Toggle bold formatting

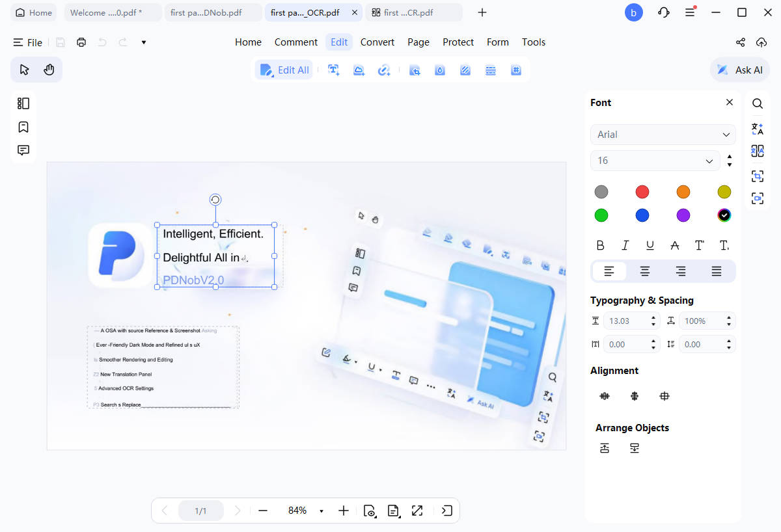[601, 245]
